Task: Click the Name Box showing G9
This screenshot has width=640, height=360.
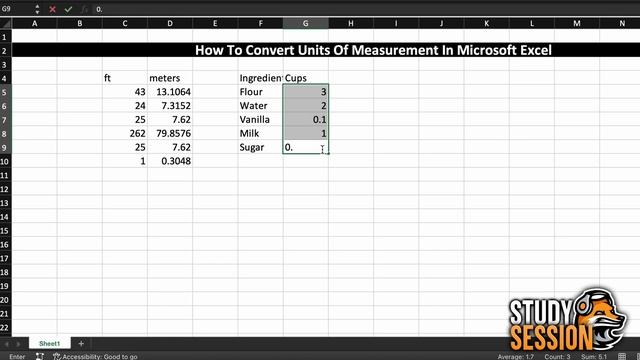Action: (x=16, y=9)
